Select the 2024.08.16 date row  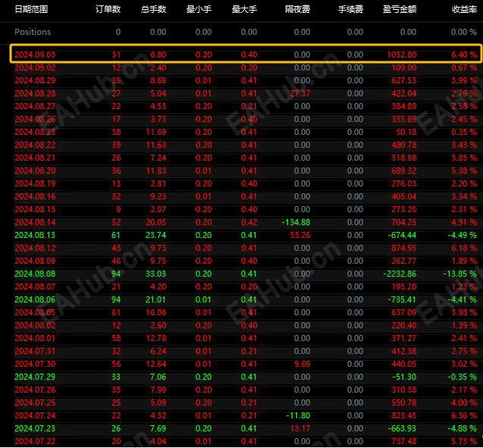246,197
